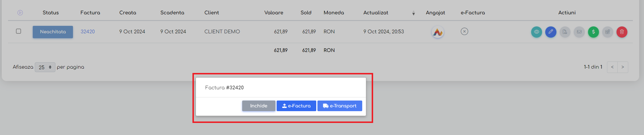Click the e-Factura status x icon
The image size is (644, 135).
click(x=464, y=31)
